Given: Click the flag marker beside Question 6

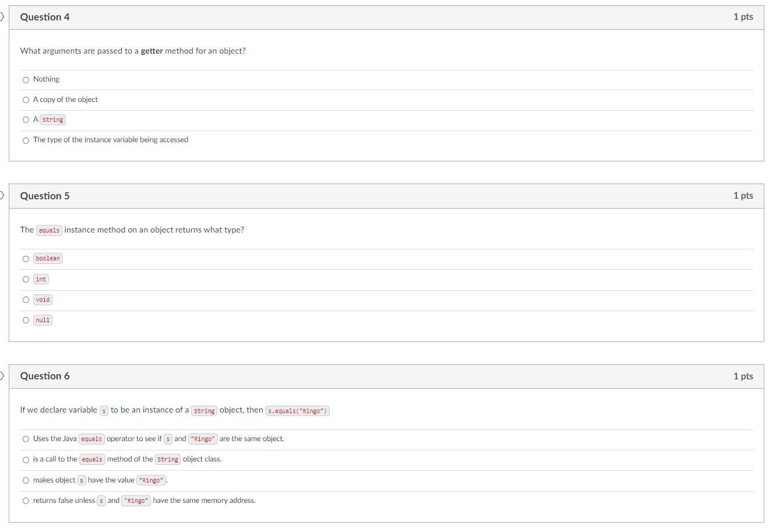Looking at the screenshot, I should (2, 375).
